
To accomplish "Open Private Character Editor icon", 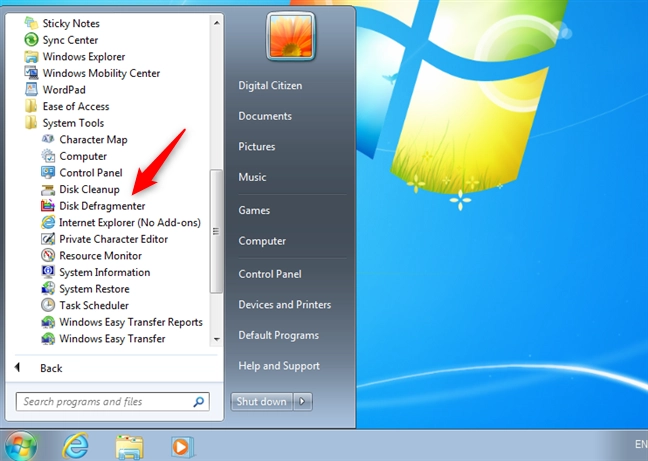I will [x=48, y=239].
